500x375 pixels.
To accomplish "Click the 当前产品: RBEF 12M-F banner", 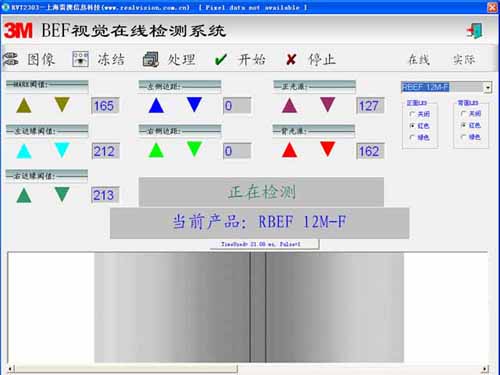I will point(260,223).
